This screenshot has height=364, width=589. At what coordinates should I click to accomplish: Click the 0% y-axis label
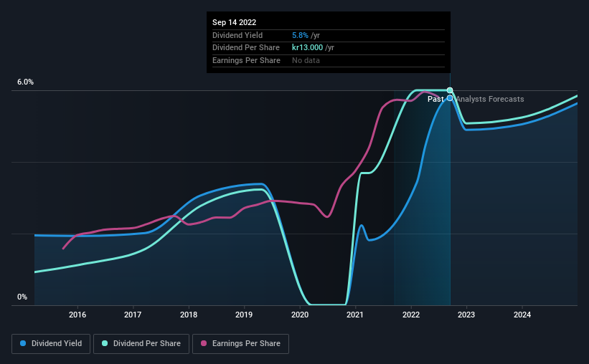point(22,297)
